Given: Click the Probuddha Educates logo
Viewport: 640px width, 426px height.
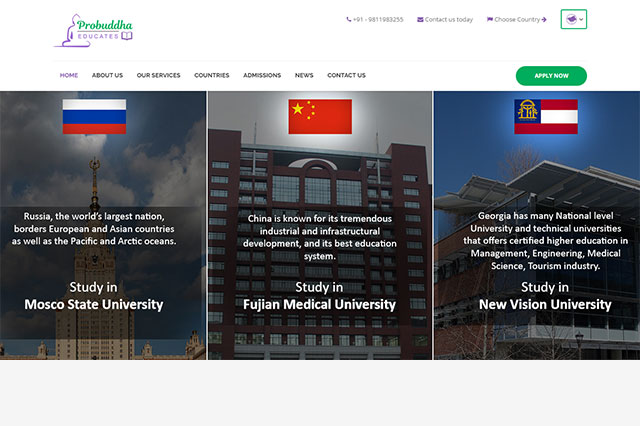Looking at the screenshot, I should (x=93, y=31).
